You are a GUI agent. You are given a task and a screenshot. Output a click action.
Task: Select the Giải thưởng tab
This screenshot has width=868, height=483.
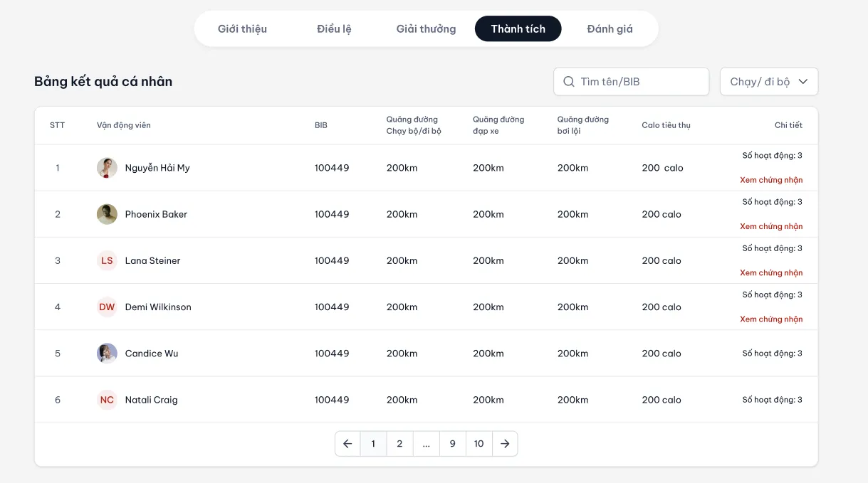[426, 29]
